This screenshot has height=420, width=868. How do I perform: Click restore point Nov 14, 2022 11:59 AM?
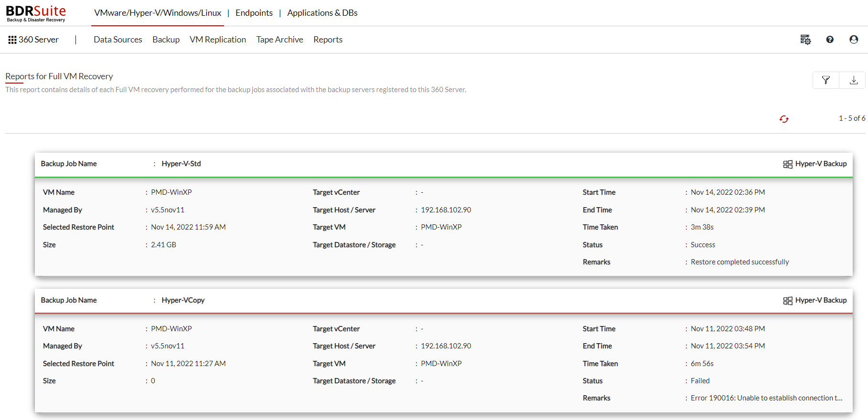click(188, 227)
